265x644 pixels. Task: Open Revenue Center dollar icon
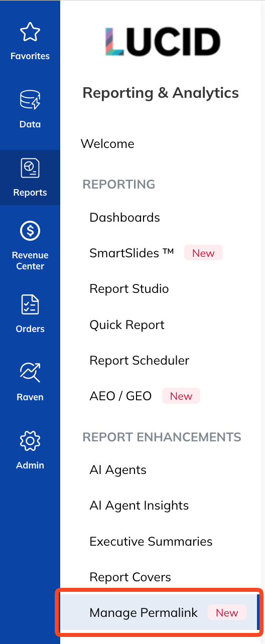[x=30, y=231]
